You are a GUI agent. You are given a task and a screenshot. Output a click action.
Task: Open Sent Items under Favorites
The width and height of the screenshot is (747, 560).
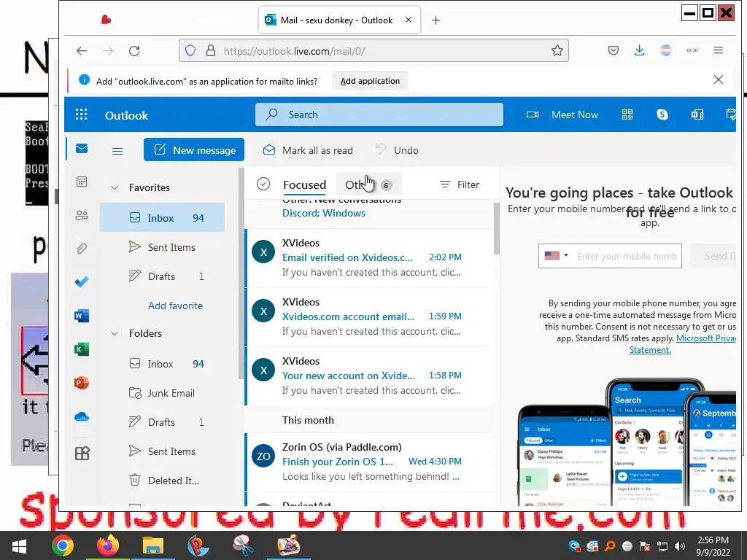(x=162, y=247)
